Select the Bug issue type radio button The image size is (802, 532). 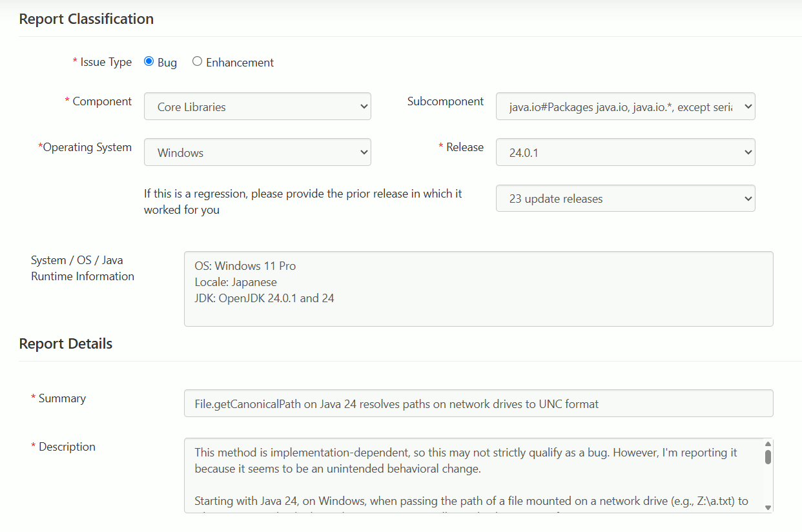point(149,62)
